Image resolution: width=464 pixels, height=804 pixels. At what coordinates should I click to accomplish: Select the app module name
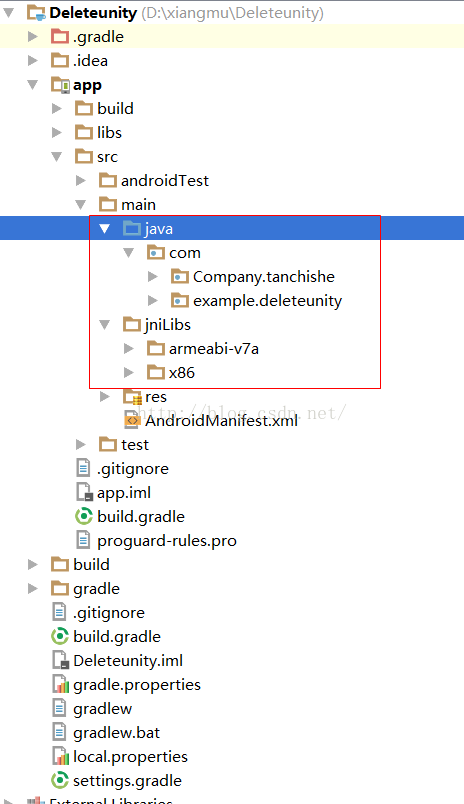(87, 86)
